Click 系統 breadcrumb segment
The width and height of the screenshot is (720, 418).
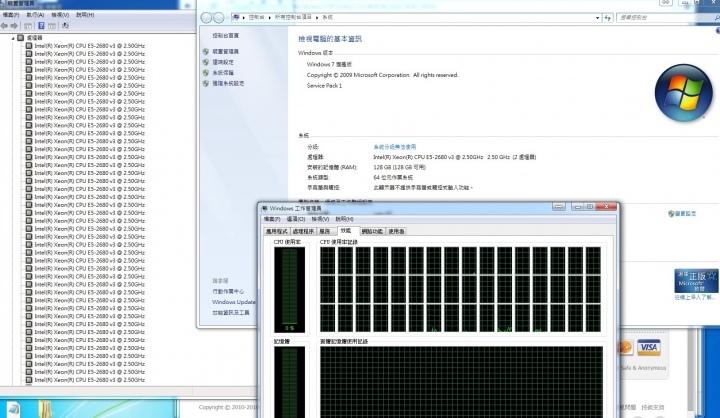pos(327,17)
